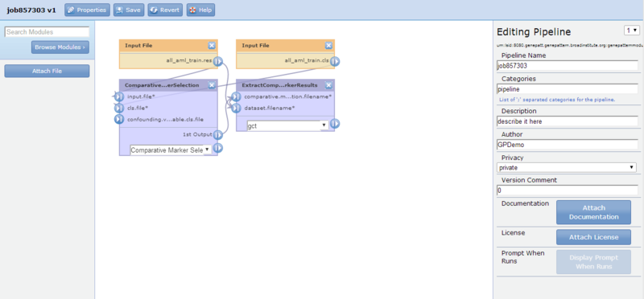Open the Help button
Viewport: 644px width, 299px height.
[200, 10]
